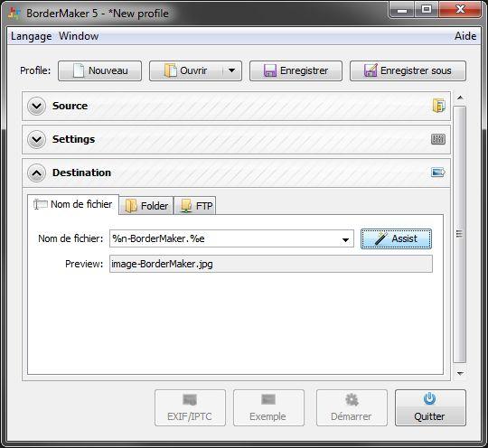Image resolution: width=488 pixels, height=448 pixels.
Task: Open the Assist wizard
Action: [396, 239]
